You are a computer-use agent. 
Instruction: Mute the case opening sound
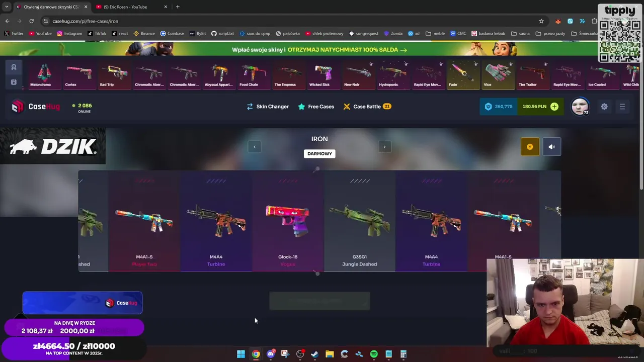pos(551,147)
